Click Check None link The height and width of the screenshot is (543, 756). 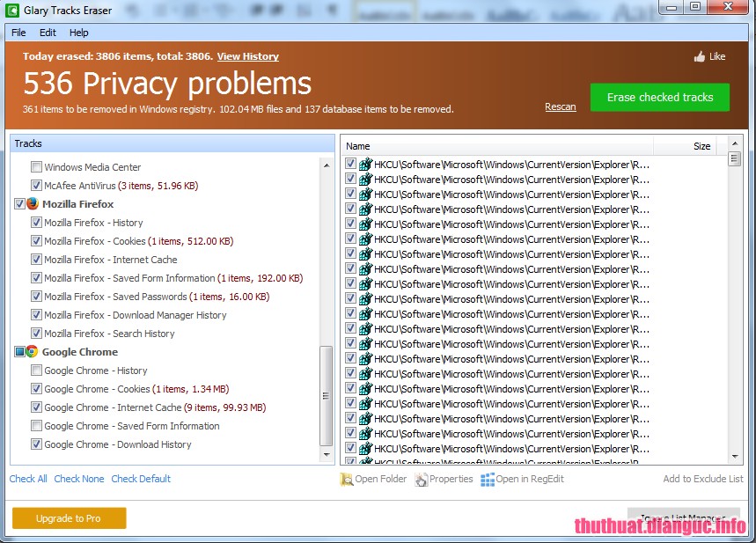click(x=79, y=479)
